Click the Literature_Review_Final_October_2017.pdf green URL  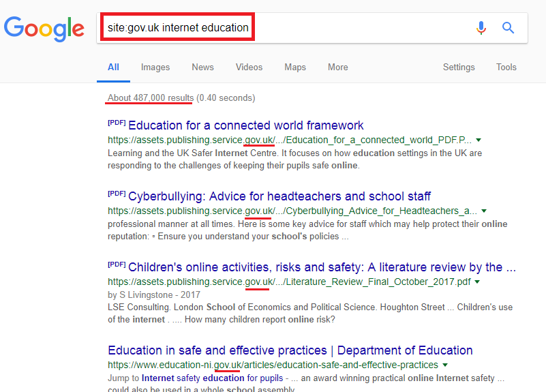[x=289, y=282]
